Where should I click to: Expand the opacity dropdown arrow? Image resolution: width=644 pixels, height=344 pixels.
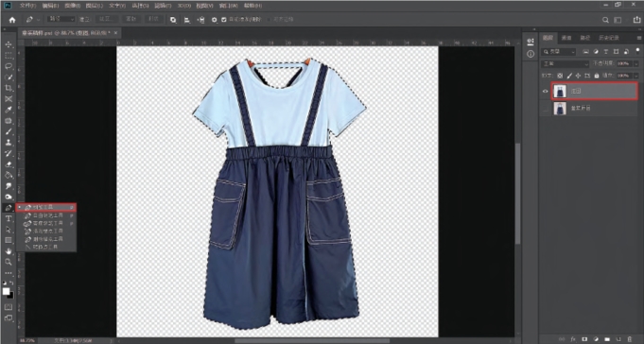(x=636, y=64)
